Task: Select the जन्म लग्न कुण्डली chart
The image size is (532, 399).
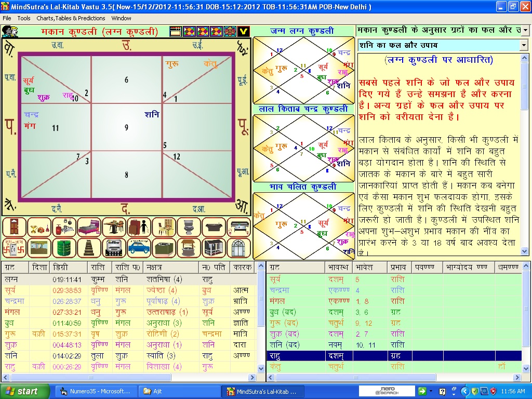Action: (303, 70)
